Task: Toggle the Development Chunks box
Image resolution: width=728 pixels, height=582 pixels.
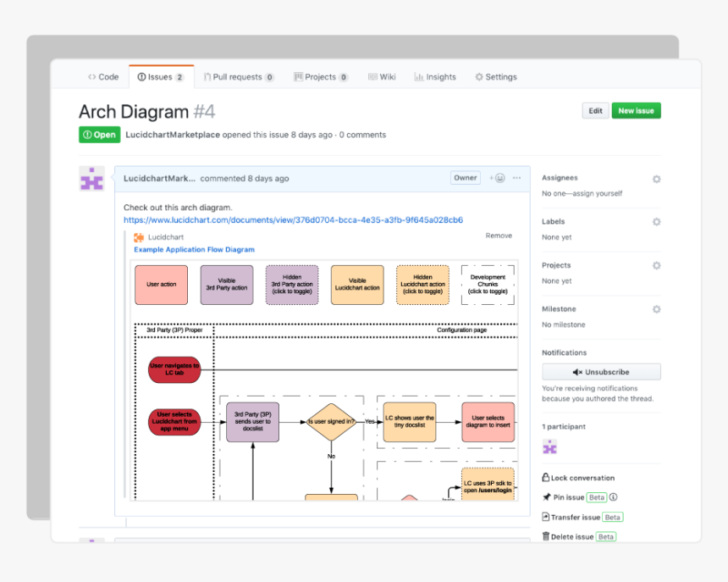Action: point(488,285)
